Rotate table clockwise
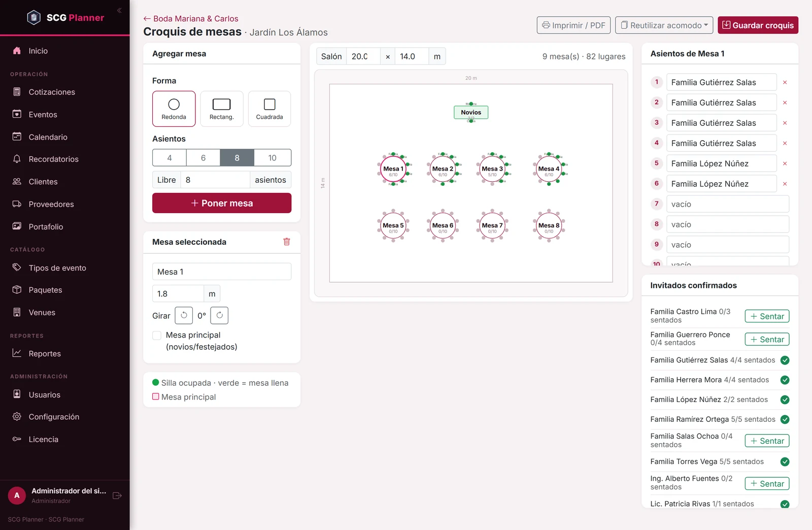Screen dimensions: 812x530 point(219,315)
